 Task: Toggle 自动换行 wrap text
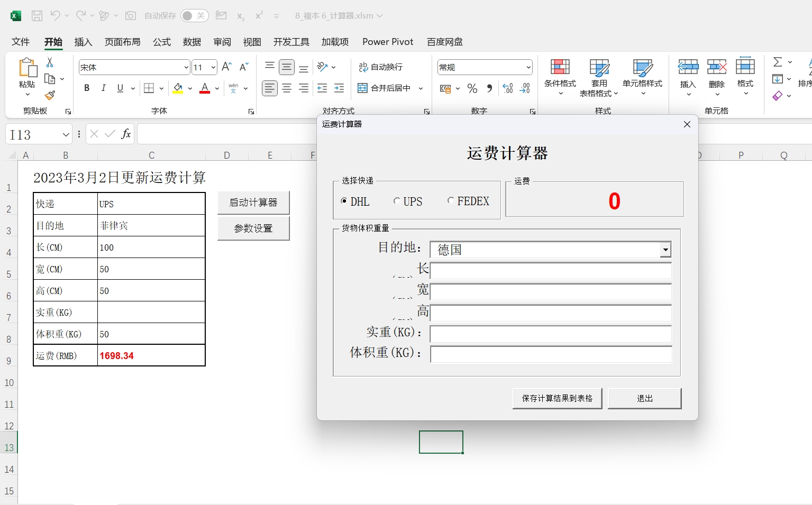381,67
